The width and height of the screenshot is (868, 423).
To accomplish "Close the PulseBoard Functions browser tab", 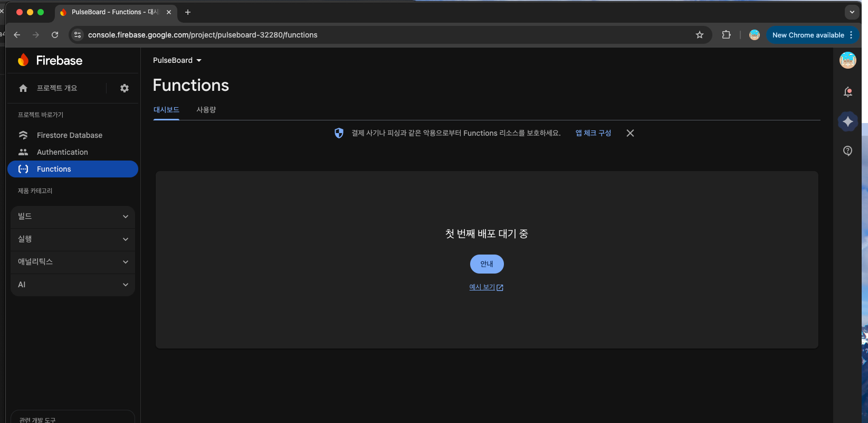I will coord(169,12).
